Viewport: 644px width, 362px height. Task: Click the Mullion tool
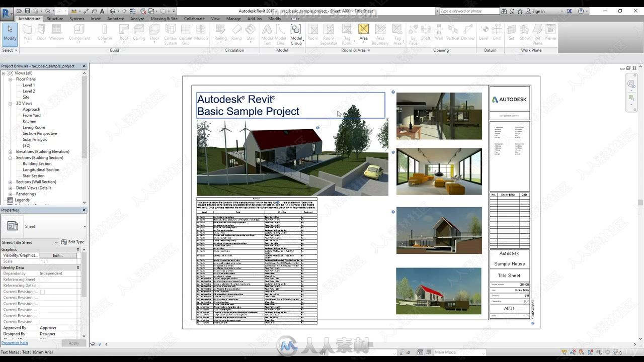click(x=201, y=33)
